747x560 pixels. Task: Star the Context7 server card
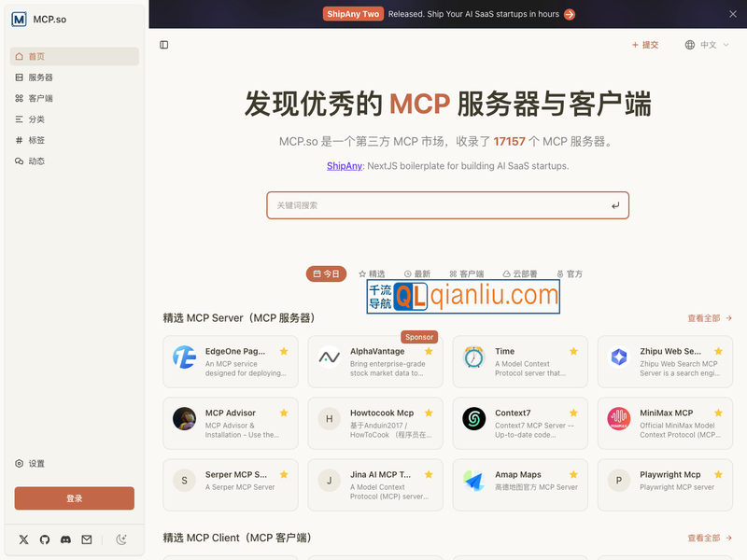click(x=573, y=412)
